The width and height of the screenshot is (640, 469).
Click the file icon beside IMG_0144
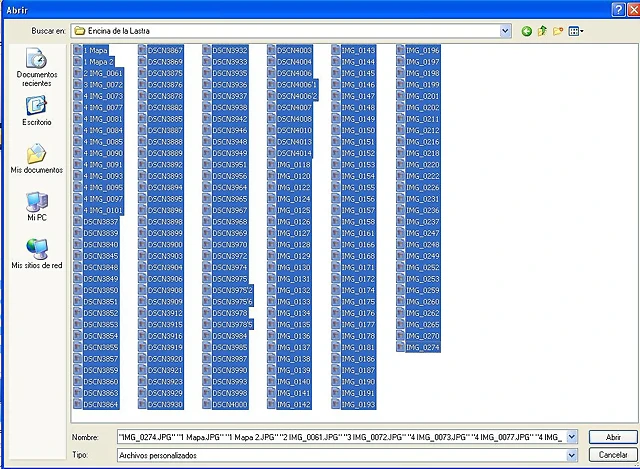(336, 61)
